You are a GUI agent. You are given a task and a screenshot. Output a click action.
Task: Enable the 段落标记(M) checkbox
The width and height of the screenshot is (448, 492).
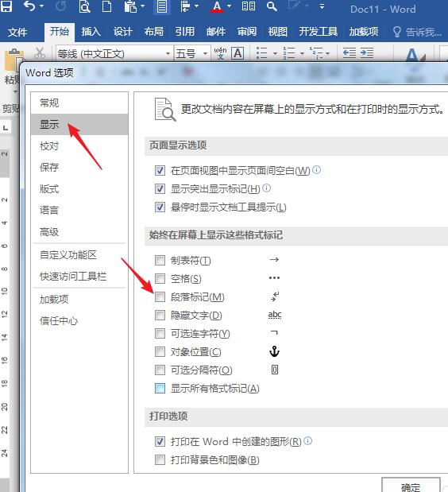[x=160, y=296]
